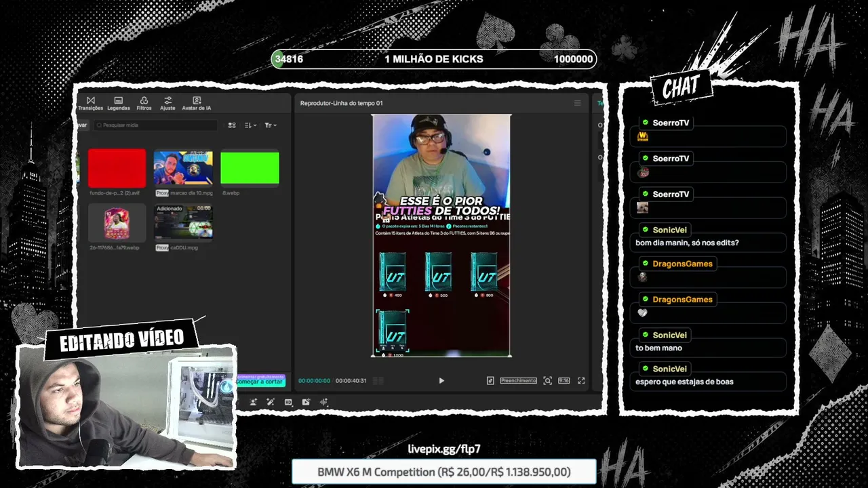Image resolution: width=868 pixels, height=488 pixels.
Task: Click the first SoerroTV username in chat
Action: pyautogui.click(x=671, y=123)
